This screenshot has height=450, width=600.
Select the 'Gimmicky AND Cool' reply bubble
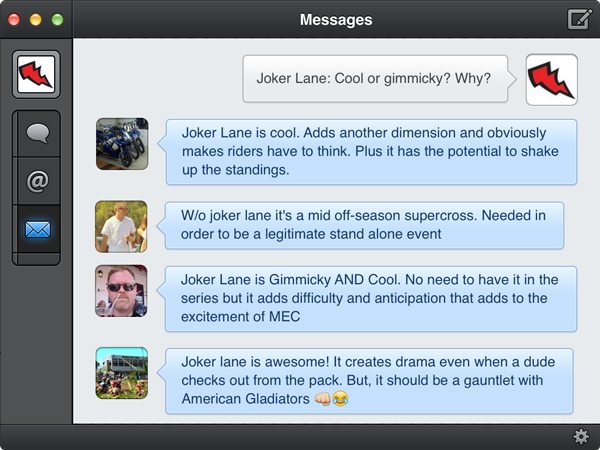click(370, 299)
